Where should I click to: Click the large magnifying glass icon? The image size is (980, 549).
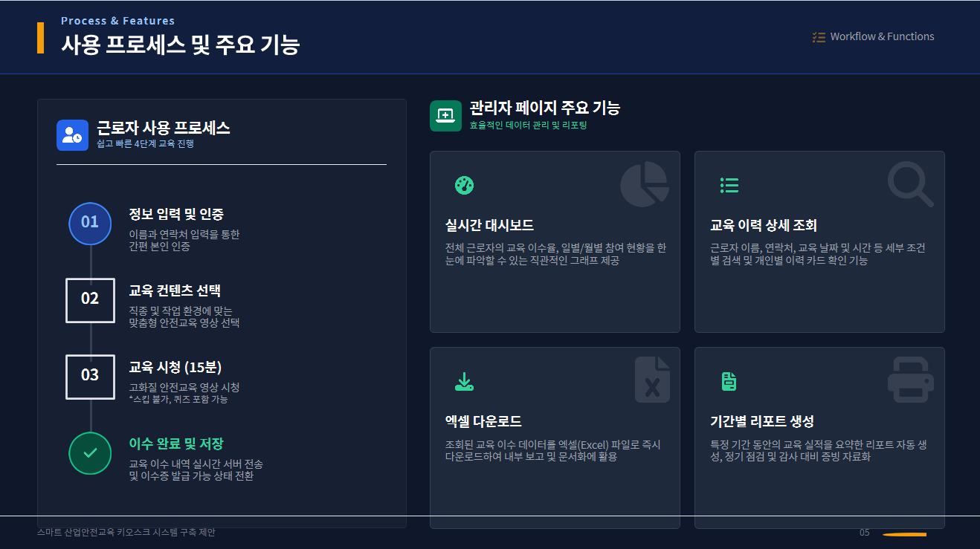910,184
